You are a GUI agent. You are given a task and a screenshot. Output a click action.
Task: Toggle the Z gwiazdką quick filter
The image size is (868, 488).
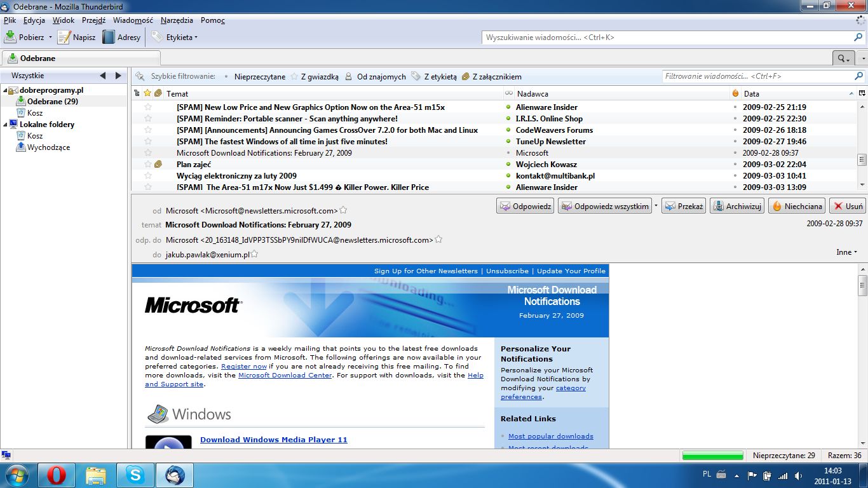315,76
